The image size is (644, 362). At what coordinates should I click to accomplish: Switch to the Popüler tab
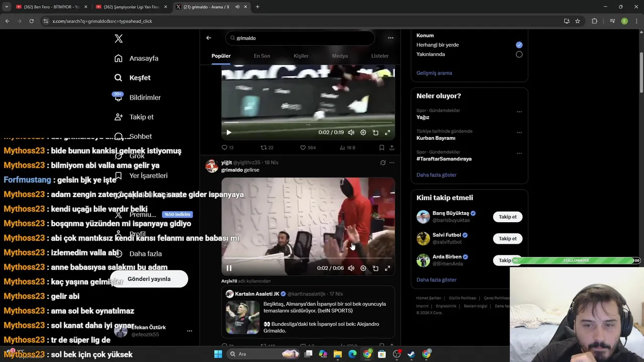coord(221,56)
